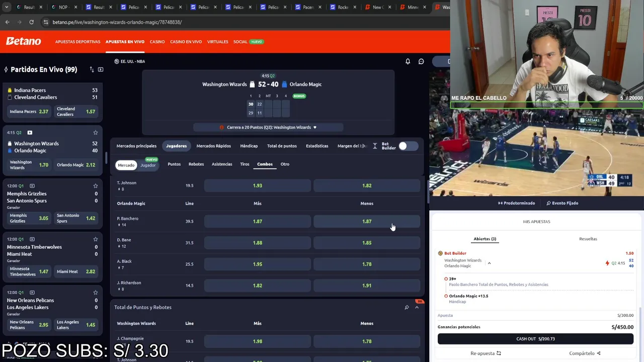
Task: Click the pin icon of Evento Fijado
Action: click(x=548, y=203)
